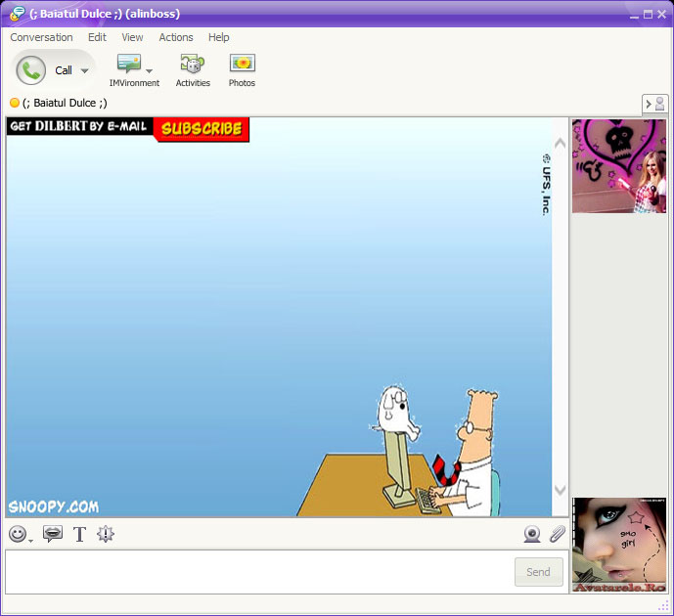
Task: Open the Actions menu
Action: pos(176,37)
